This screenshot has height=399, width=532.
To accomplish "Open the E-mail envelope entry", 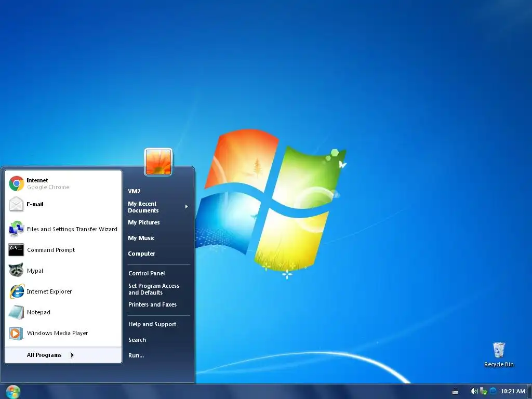I will point(63,204).
